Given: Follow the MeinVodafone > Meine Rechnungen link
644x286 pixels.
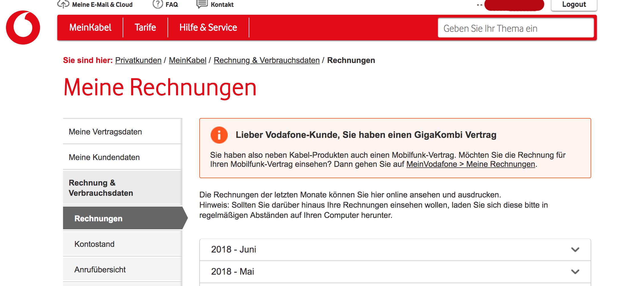Looking at the screenshot, I should tap(471, 164).
